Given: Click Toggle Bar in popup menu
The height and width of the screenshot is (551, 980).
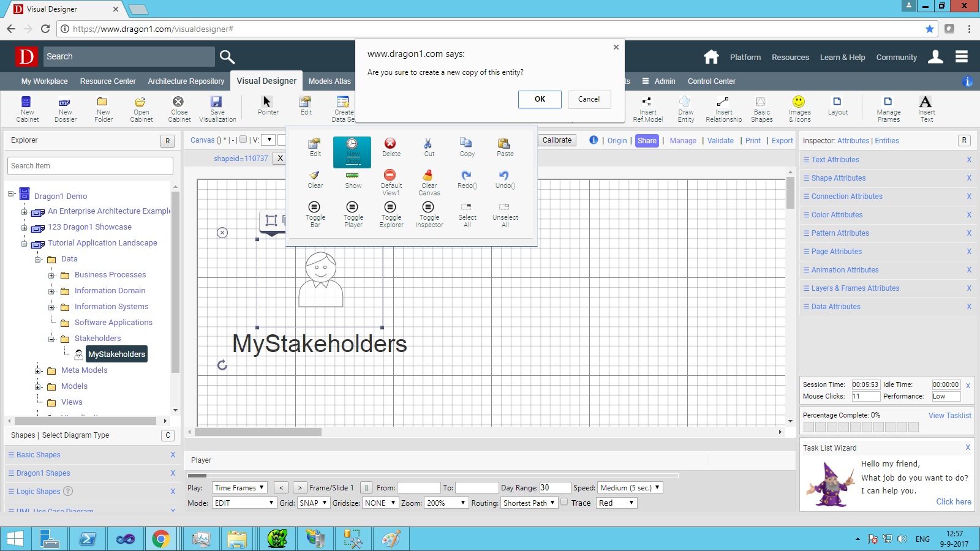Looking at the screenshot, I should [x=315, y=214].
